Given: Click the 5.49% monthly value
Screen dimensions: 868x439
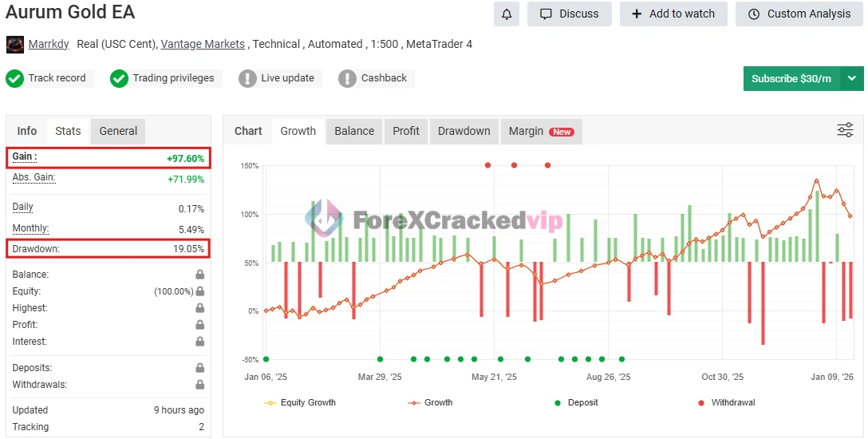Looking at the screenshot, I should [x=191, y=230].
